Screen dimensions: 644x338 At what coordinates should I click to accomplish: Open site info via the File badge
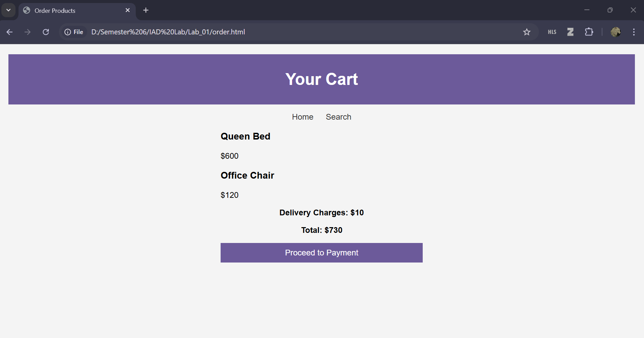click(73, 32)
